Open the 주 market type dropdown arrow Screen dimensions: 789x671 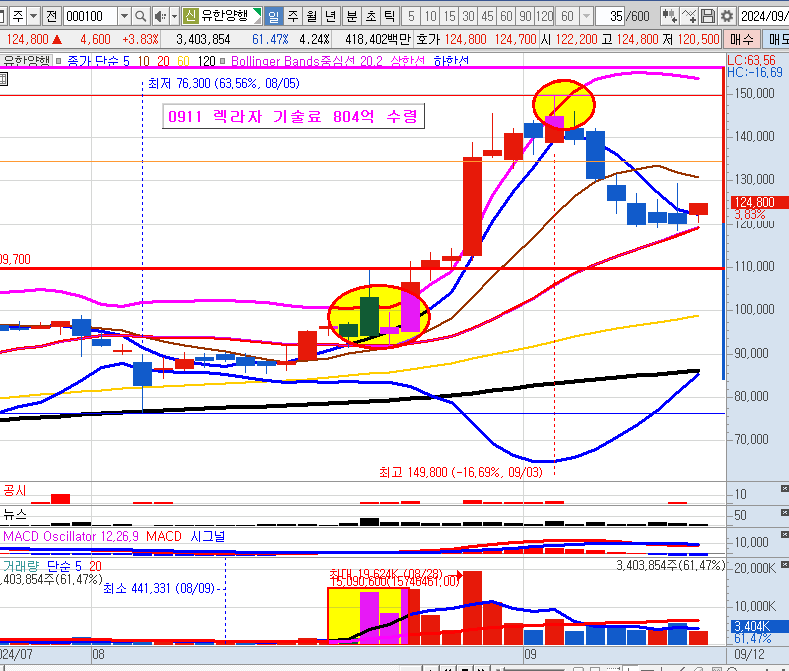tap(35, 16)
